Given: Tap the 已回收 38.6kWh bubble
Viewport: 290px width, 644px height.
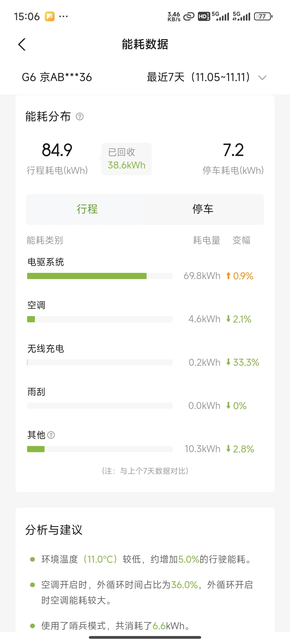Looking at the screenshot, I should 126,159.
